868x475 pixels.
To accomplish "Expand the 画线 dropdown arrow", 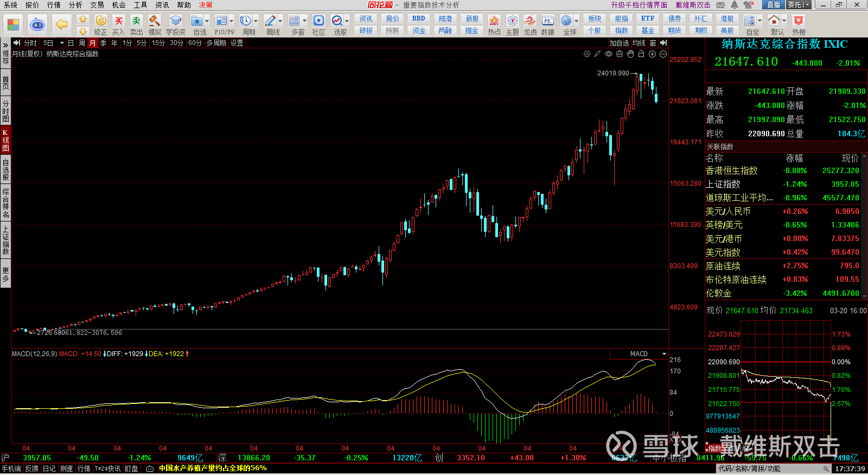I will [x=280, y=21].
